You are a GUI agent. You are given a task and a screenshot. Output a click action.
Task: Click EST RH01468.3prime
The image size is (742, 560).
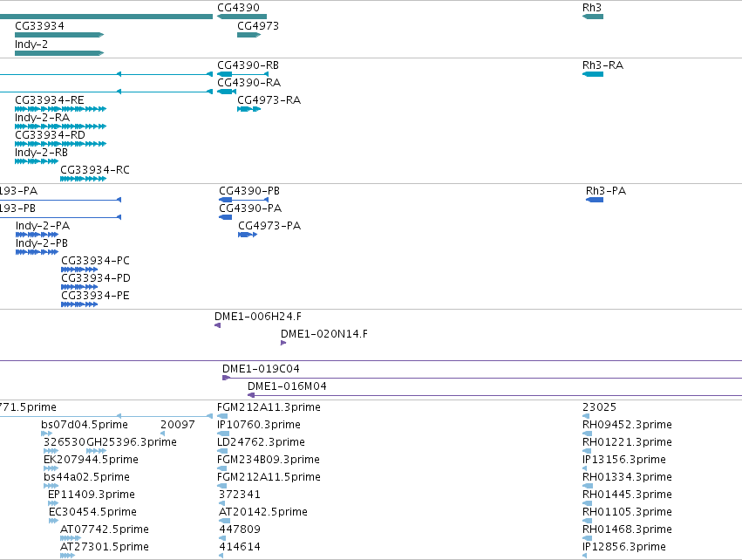588,539
